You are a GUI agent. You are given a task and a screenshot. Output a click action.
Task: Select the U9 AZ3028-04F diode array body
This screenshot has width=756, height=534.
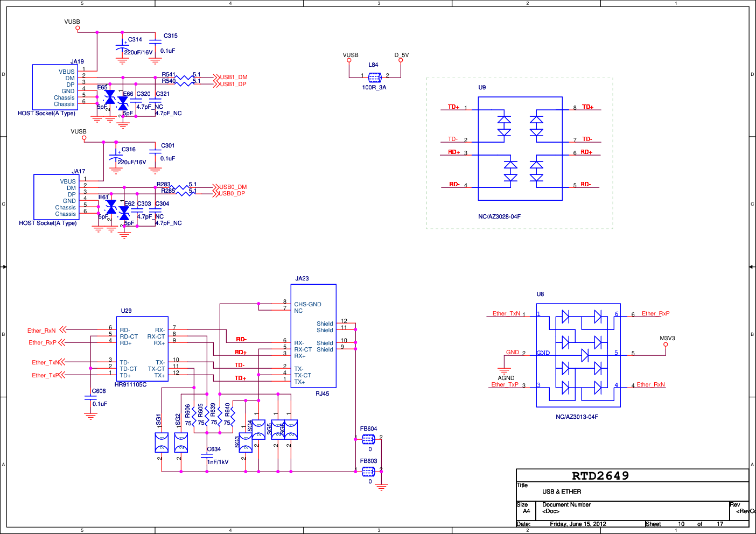coord(520,149)
